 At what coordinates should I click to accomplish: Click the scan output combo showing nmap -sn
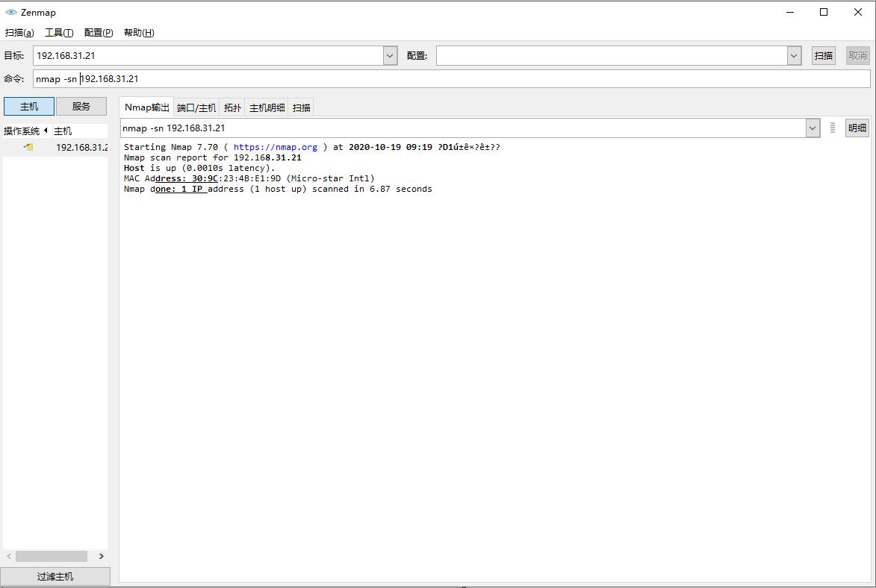[x=463, y=128]
